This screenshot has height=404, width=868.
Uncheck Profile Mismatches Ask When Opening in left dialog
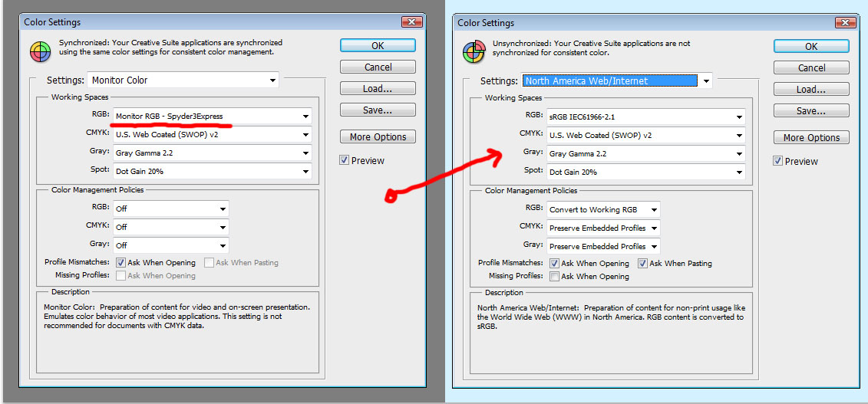pos(121,262)
